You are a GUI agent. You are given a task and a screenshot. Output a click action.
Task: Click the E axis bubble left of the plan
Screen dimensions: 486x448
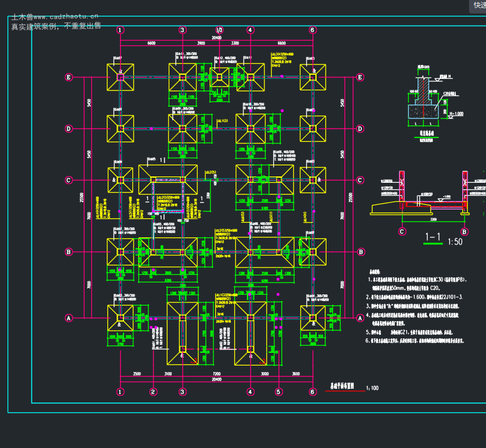tap(69, 77)
